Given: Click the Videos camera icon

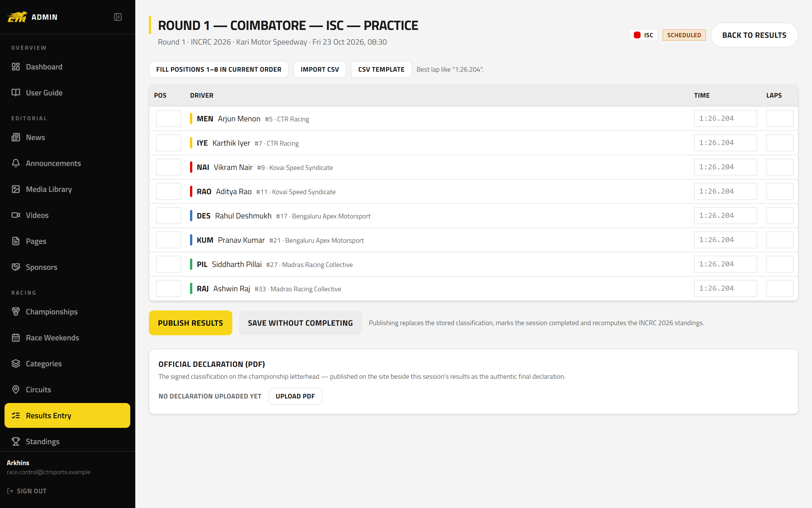Looking at the screenshot, I should pyautogui.click(x=16, y=215).
